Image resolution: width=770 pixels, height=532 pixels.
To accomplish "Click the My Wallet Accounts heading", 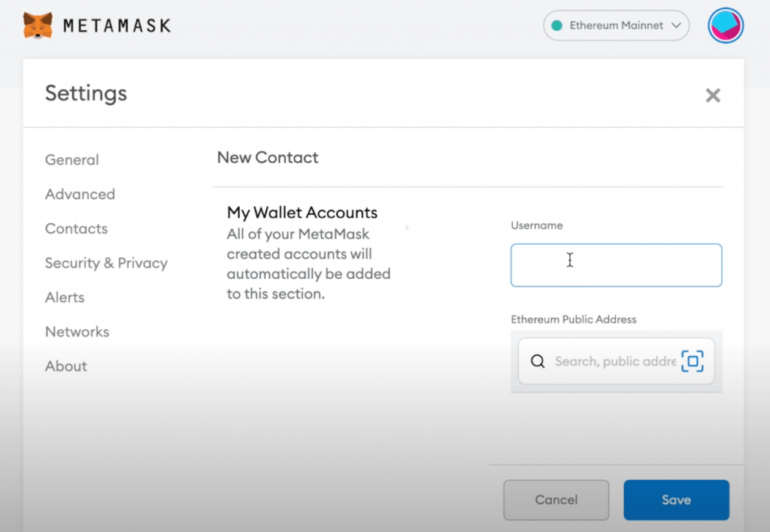I will coord(302,213).
